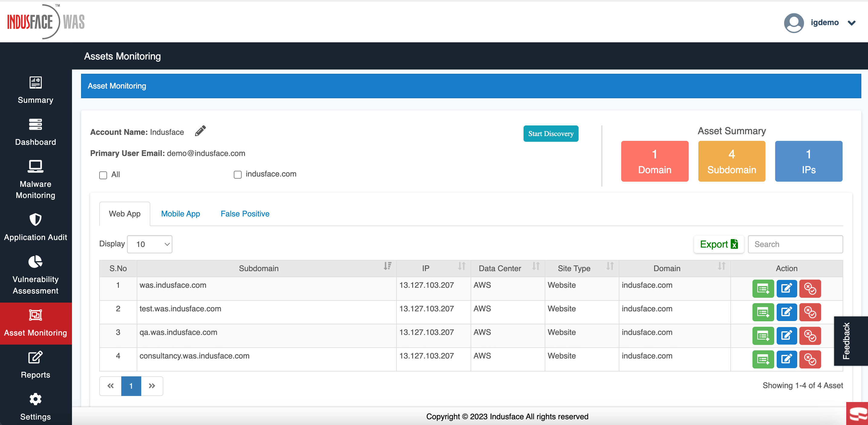Open Application Audit shield icon
This screenshot has height=425, width=868.
(35, 219)
